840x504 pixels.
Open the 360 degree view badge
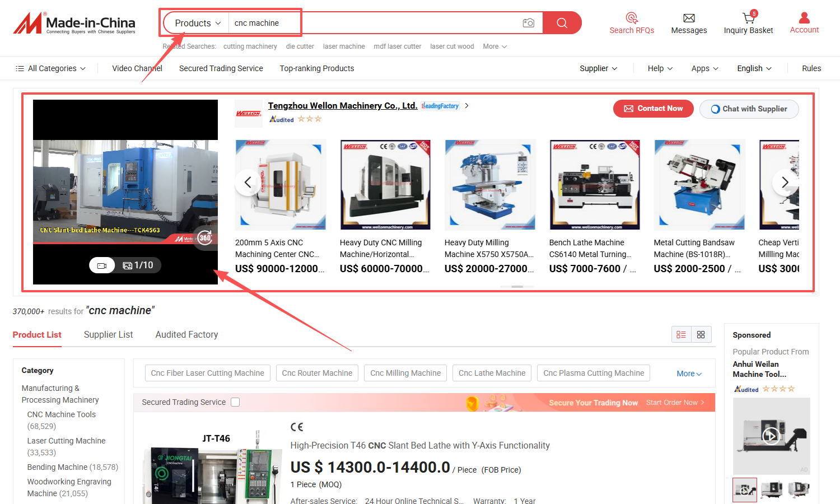point(206,237)
